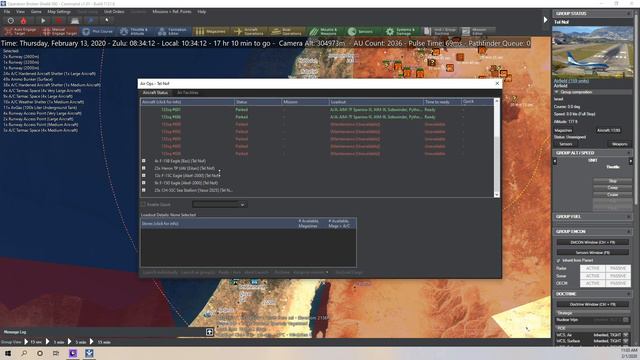Click the Manual Engage Target toolbar icon
This screenshot has width=640, height=360.
tap(60, 31)
